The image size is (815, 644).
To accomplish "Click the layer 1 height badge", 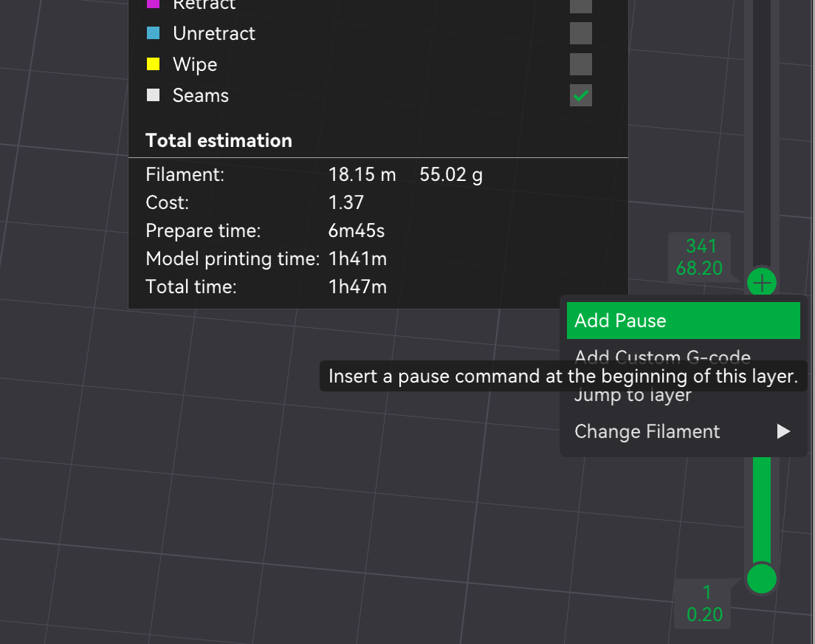I will click(x=702, y=603).
